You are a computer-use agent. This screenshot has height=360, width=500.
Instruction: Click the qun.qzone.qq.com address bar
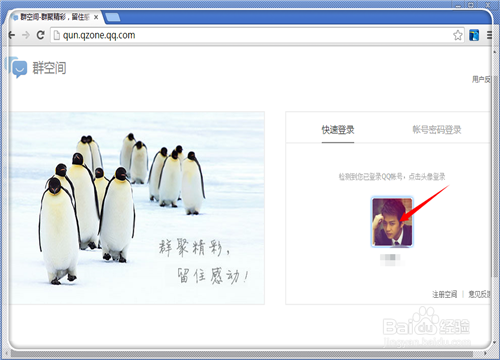click(257, 35)
